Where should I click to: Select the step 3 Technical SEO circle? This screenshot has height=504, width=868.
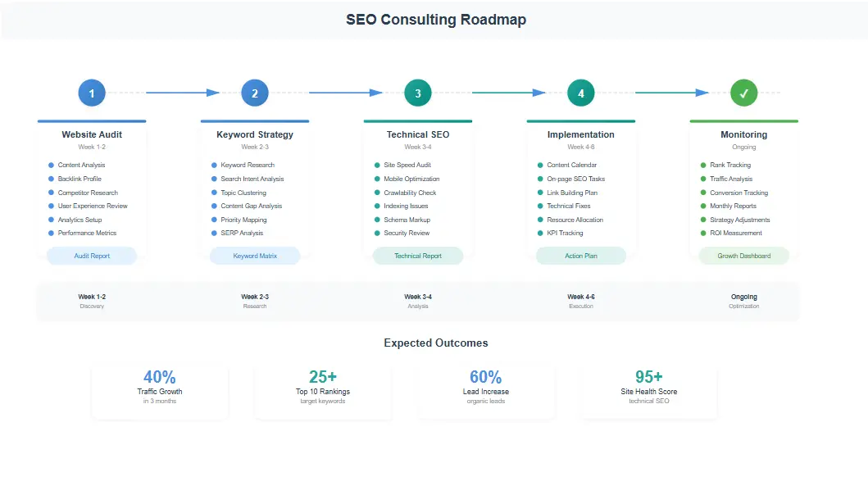point(418,93)
